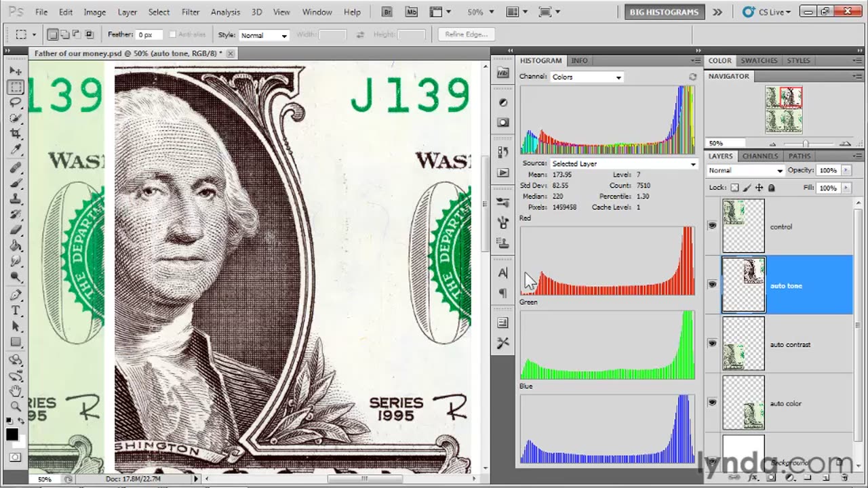This screenshot has width=868, height=488.
Task: Click the Navigator zoom slider
Action: pyautogui.click(x=806, y=144)
